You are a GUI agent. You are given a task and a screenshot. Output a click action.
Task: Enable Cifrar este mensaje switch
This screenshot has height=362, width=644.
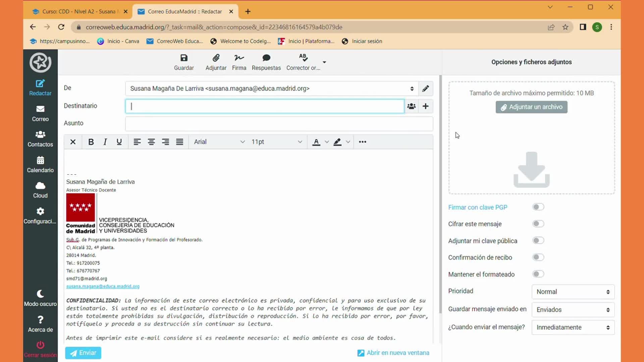[x=538, y=224]
